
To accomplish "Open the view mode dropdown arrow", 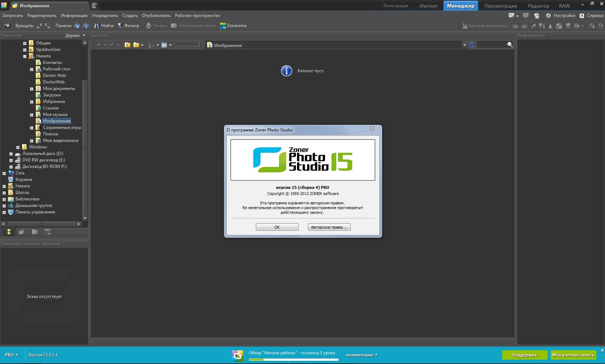I will (x=171, y=45).
